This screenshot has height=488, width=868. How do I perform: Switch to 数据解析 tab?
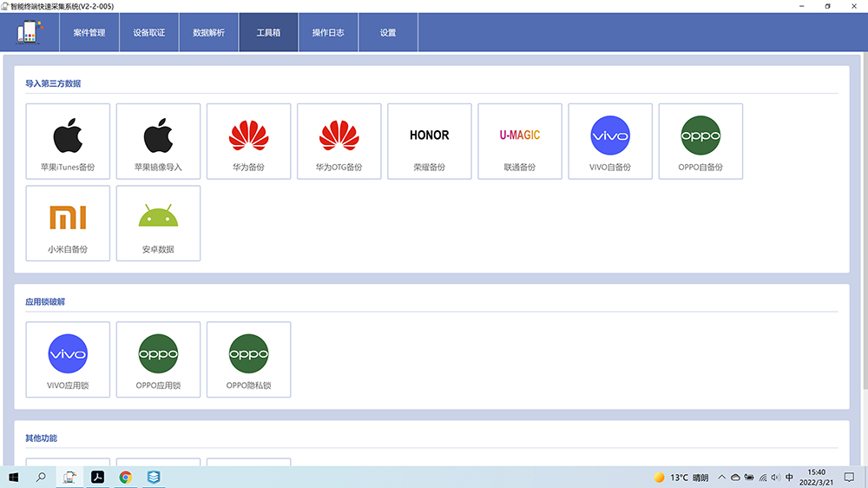(x=208, y=33)
